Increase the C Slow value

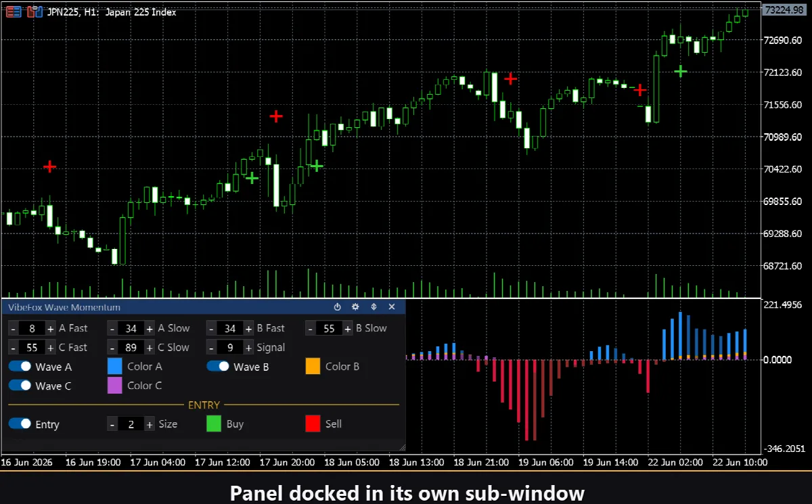tap(150, 347)
